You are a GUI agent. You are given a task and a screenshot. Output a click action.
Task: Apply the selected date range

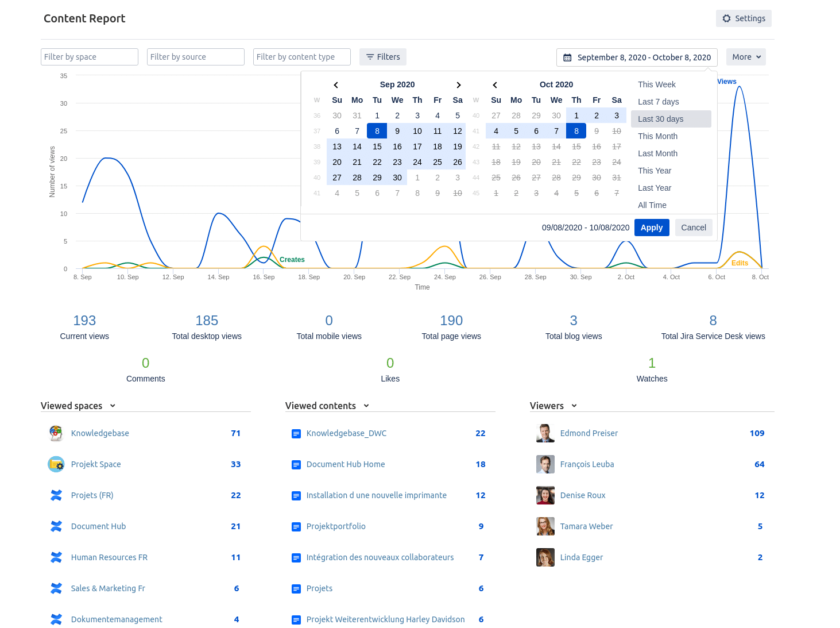click(652, 228)
